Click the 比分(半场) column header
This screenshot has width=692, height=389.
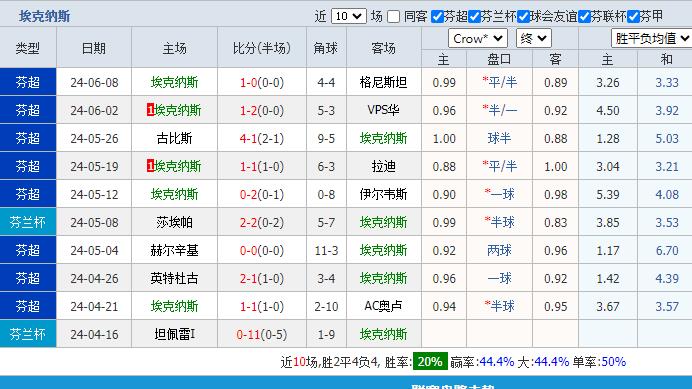coord(262,48)
